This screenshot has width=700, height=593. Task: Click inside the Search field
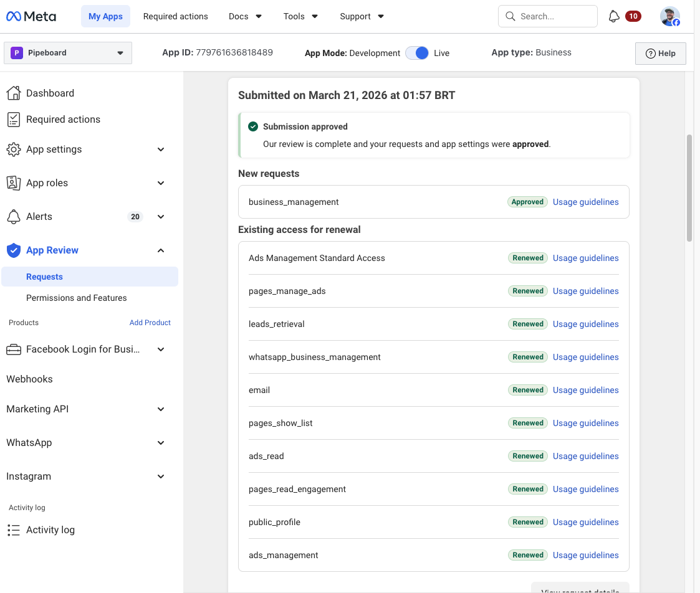[547, 16]
